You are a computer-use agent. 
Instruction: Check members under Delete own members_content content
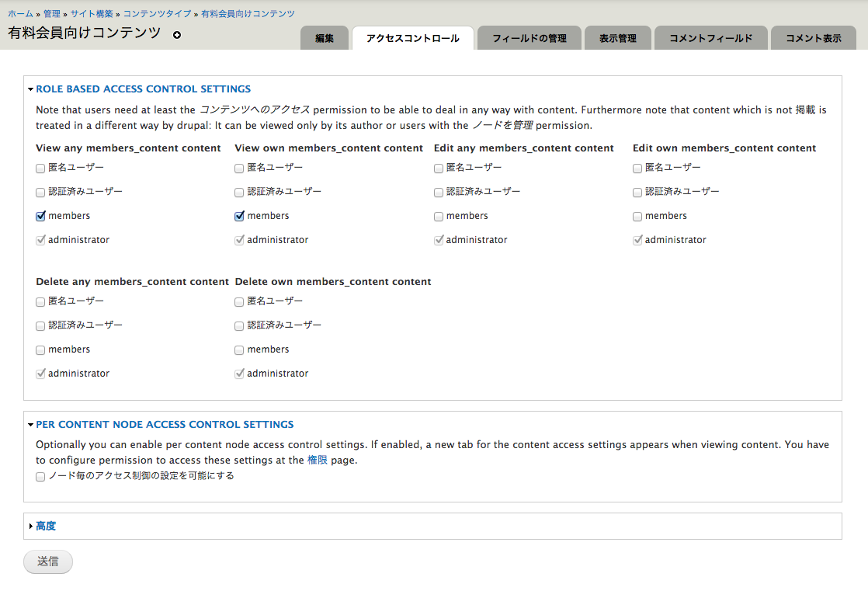pos(239,349)
